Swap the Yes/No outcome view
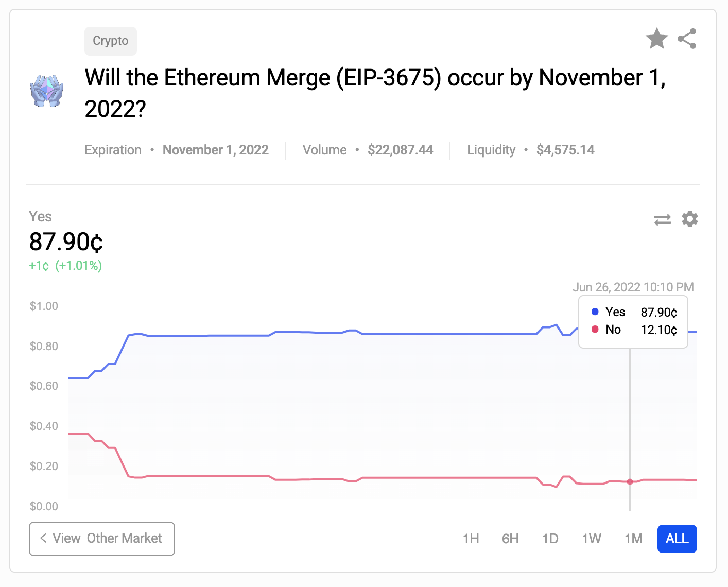This screenshot has width=728, height=587. click(x=662, y=220)
